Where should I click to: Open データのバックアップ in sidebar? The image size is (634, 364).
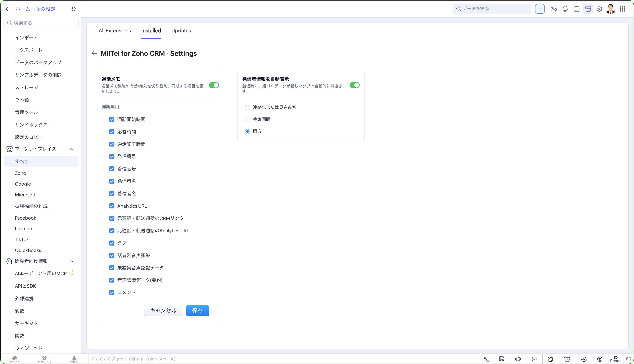(38, 62)
